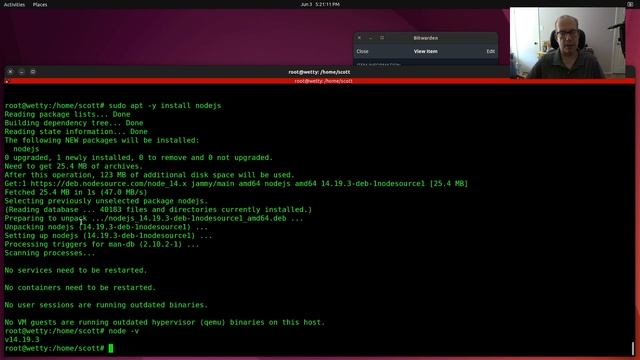
Task: Open the clock and calendar panel
Action: click(320, 4)
